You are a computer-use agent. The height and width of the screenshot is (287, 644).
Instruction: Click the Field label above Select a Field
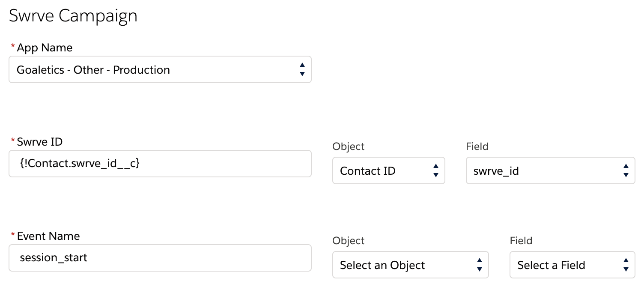coord(521,241)
